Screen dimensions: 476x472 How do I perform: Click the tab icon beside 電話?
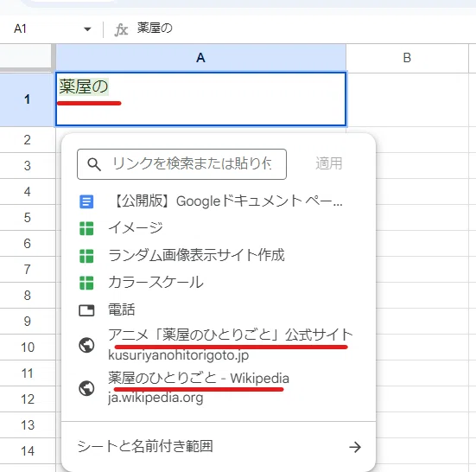[86, 310]
